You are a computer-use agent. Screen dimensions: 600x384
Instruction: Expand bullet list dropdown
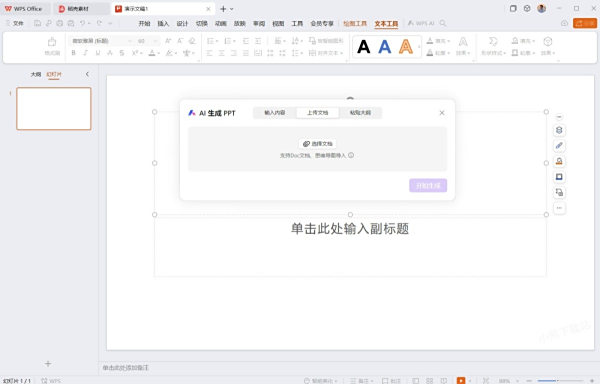217,41
